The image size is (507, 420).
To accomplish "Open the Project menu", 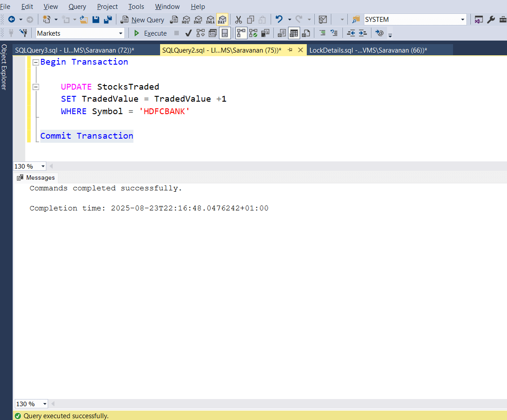I will (107, 7).
